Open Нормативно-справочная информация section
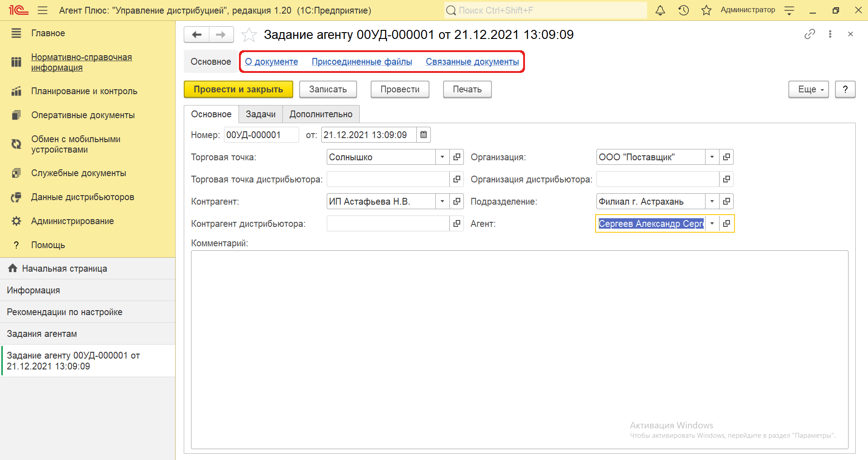Viewport: 868px width, 460px height. click(81, 62)
